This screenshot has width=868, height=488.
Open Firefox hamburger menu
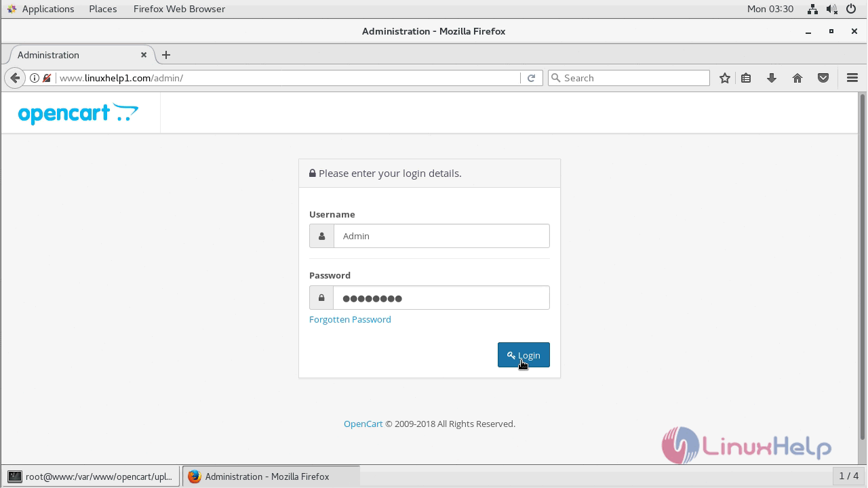tap(852, 78)
